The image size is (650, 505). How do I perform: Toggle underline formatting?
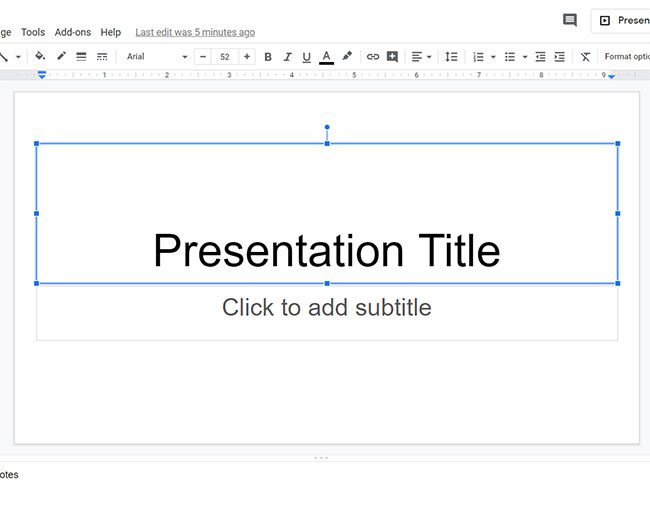coord(306,57)
